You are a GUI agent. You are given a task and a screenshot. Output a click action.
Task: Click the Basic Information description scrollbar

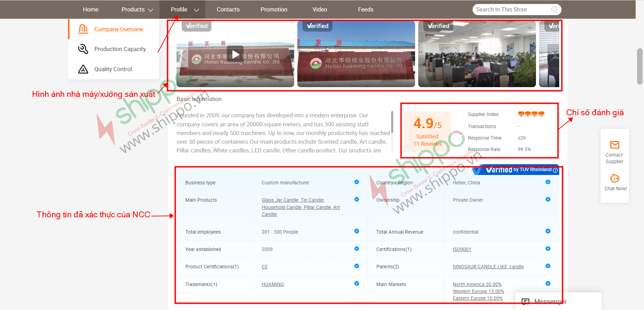392,122
